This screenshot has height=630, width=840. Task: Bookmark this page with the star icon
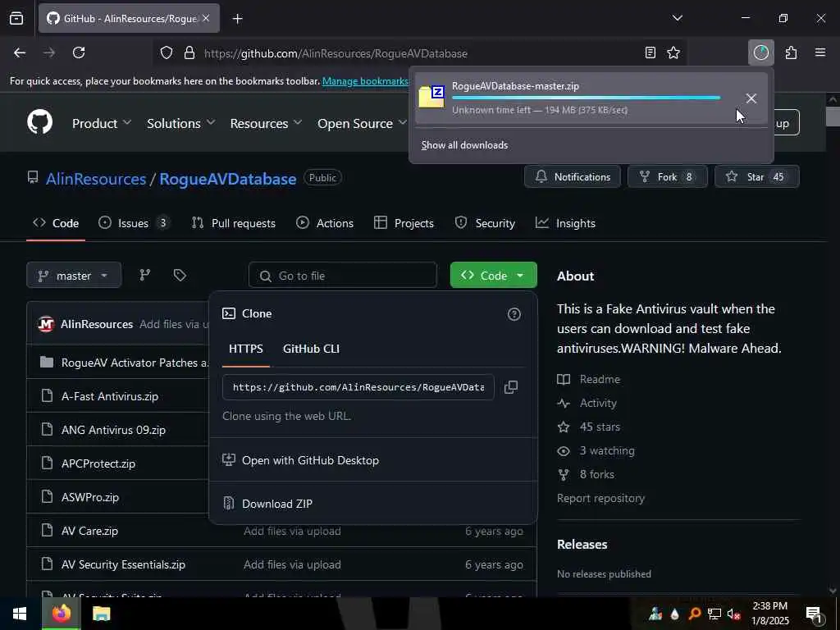click(x=673, y=53)
